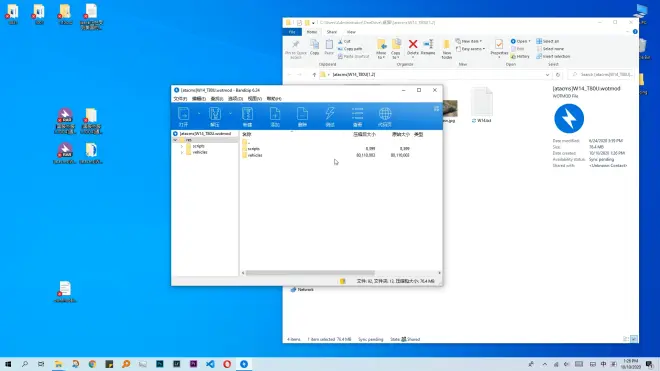Click the View (查看) list icon in Bandizip
The width and height of the screenshot is (660, 371).
point(357,117)
